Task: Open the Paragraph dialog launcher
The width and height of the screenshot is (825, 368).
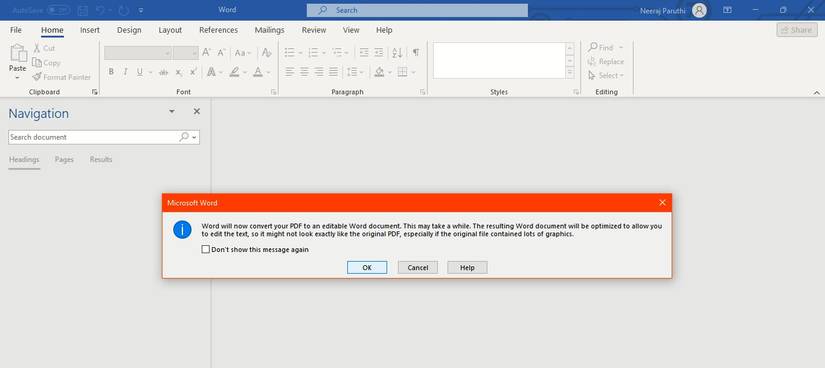Action: (x=422, y=92)
